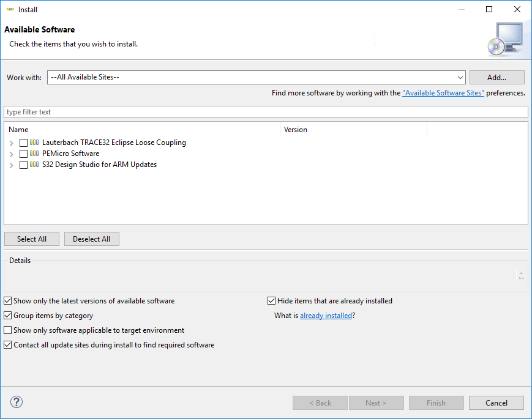Click the Add... button
The width and height of the screenshot is (532, 419).
click(x=496, y=78)
